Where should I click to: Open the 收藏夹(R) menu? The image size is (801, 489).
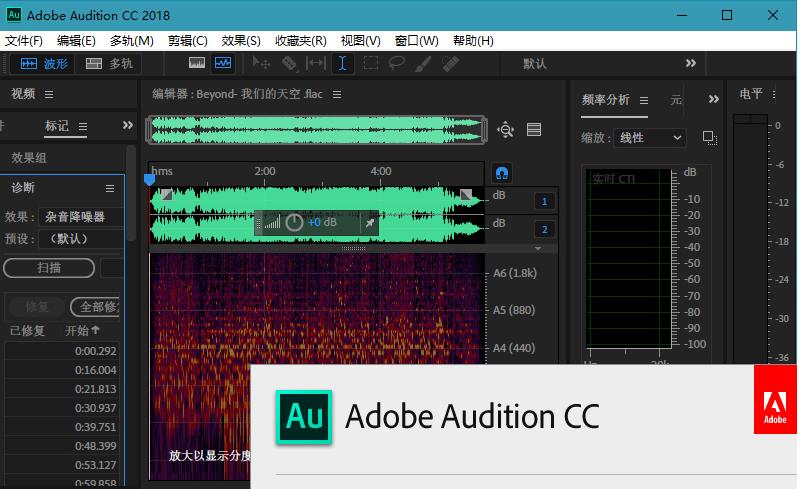click(x=300, y=41)
